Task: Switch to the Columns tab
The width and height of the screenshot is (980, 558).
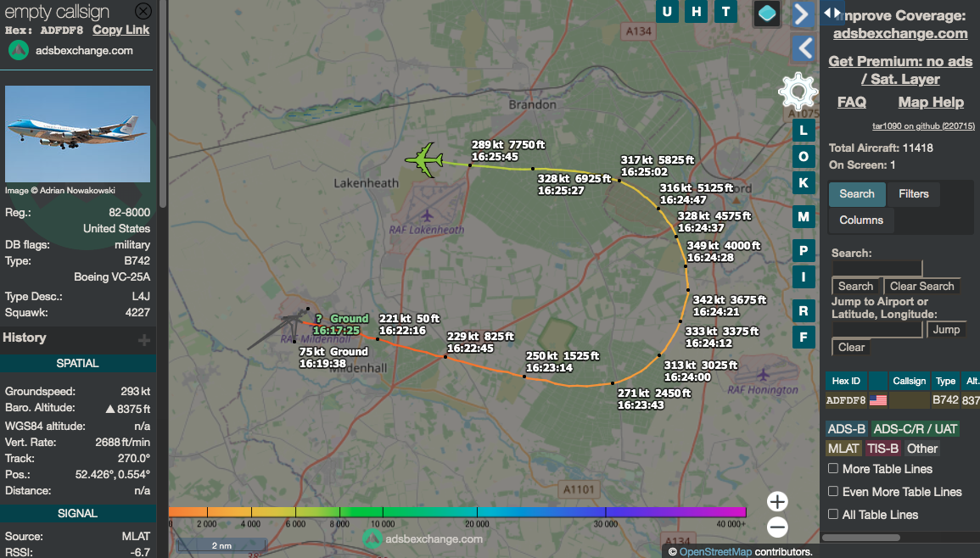Action: tap(860, 220)
